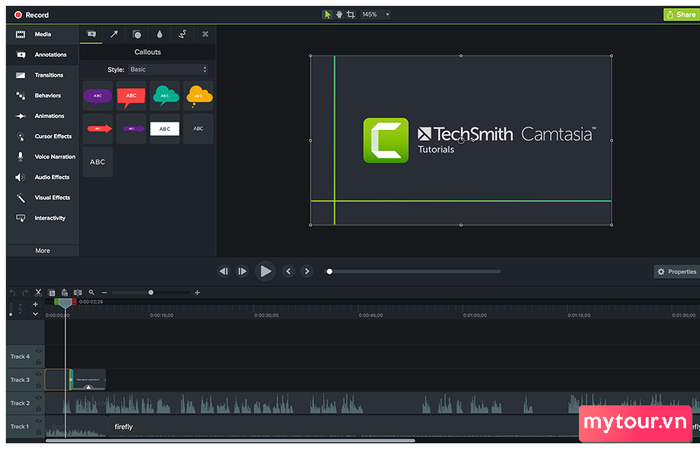Select the sketch motion subtab icon

[x=183, y=34]
